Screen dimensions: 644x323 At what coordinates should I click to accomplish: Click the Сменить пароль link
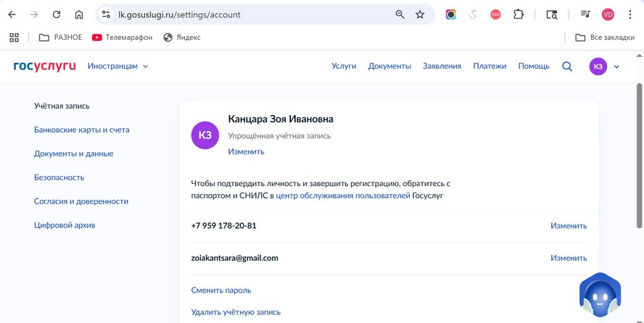(221, 290)
